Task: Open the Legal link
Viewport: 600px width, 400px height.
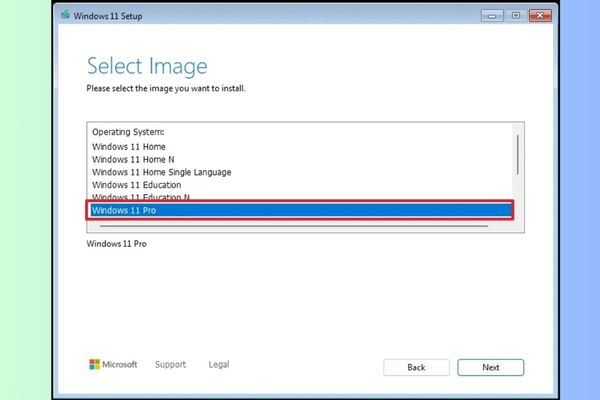Action: (219, 364)
